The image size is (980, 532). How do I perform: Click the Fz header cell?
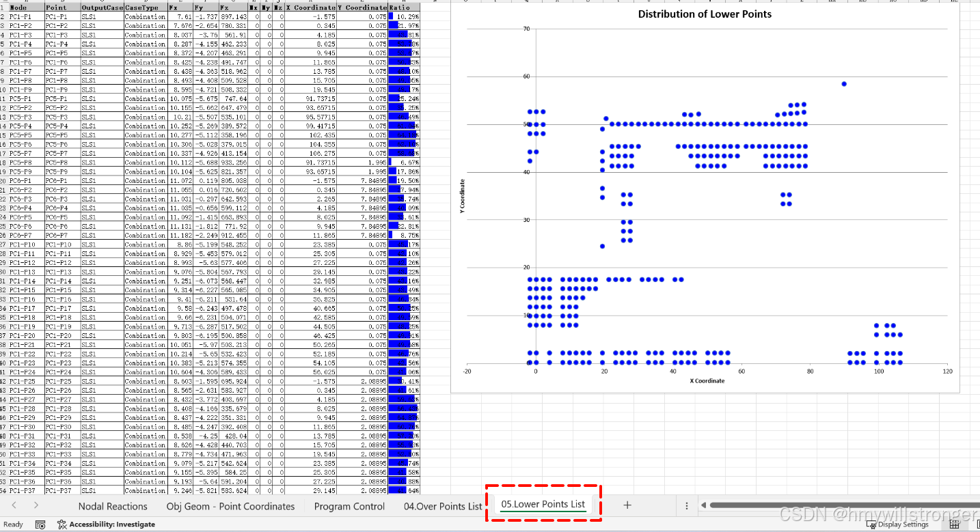pos(234,8)
